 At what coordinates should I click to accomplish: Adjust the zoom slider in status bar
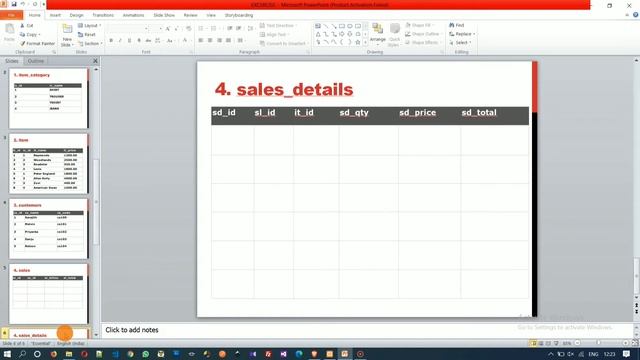(599, 343)
